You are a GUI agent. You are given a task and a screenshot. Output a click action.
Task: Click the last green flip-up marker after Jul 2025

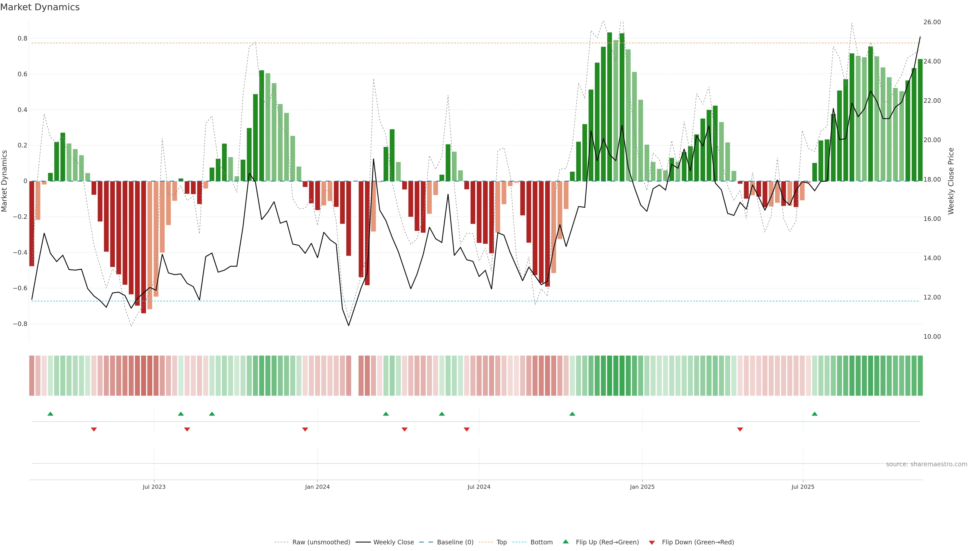[x=815, y=414]
